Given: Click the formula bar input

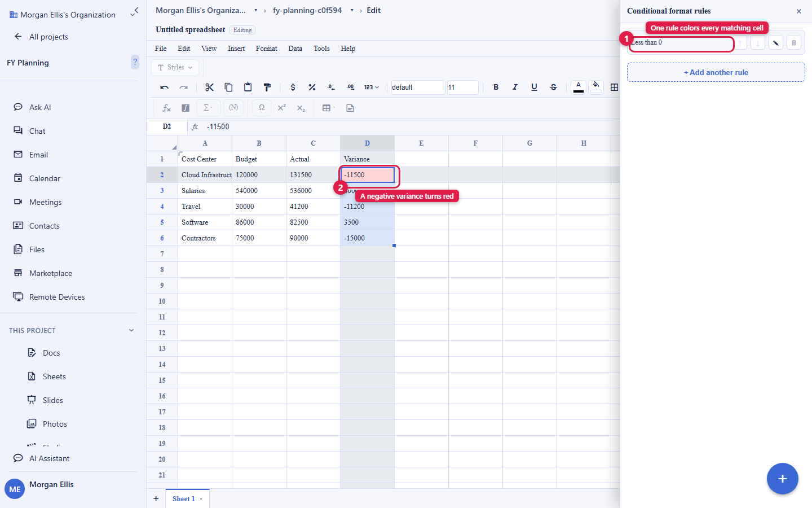Looking at the screenshot, I should coord(412,127).
